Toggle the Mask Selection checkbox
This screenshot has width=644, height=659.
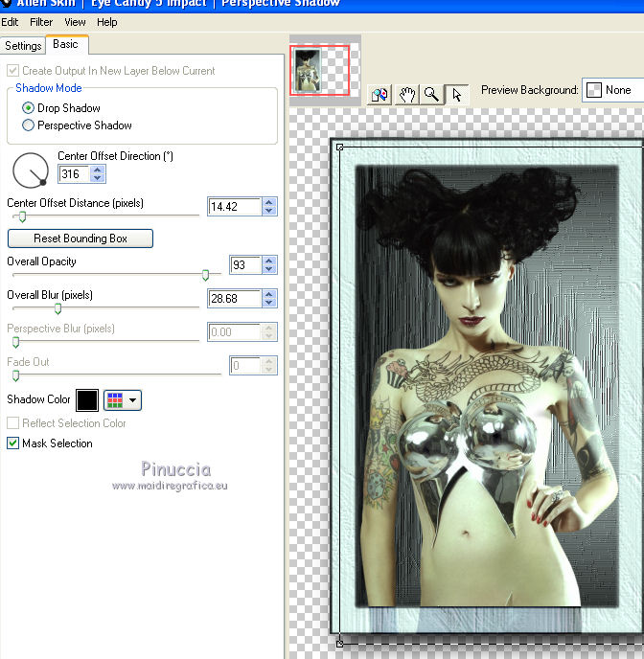(x=13, y=443)
